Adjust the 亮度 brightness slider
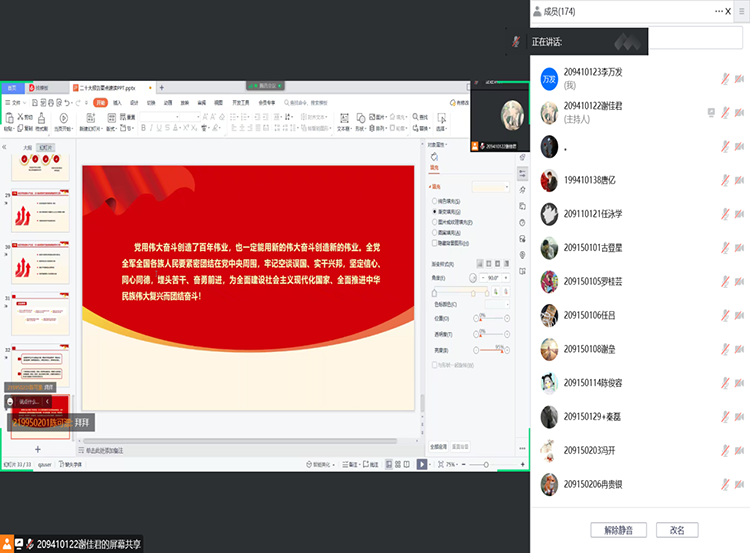This screenshot has height=553, width=750. click(x=492, y=350)
